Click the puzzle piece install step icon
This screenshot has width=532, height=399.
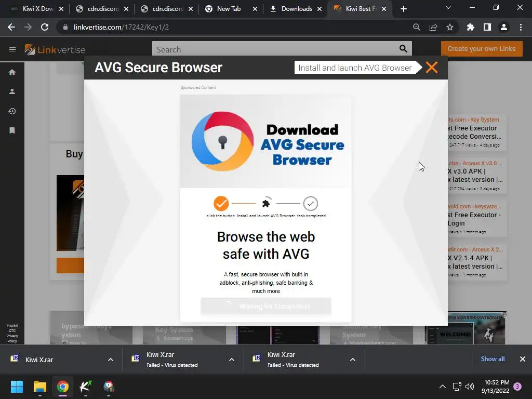click(x=266, y=203)
